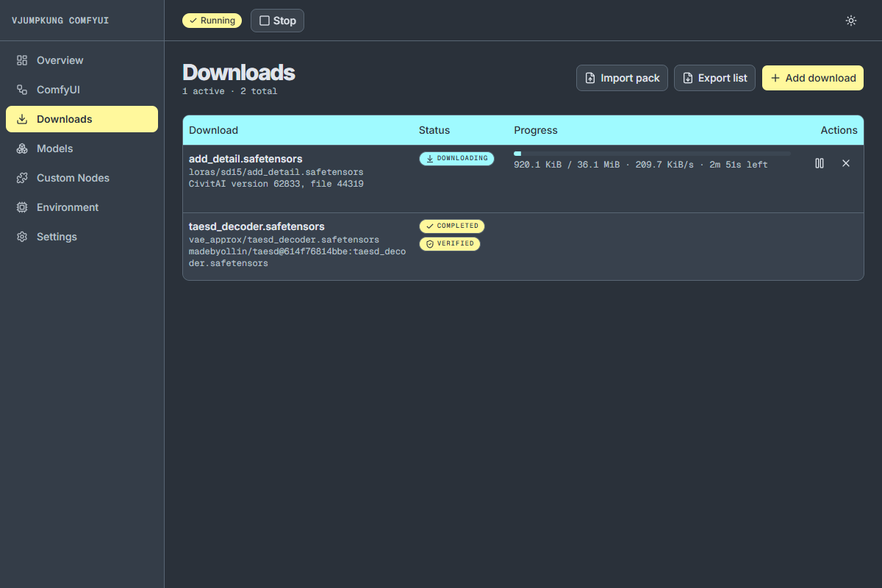The height and width of the screenshot is (588, 882).
Task: Click the Running status badge
Action: [x=212, y=21]
